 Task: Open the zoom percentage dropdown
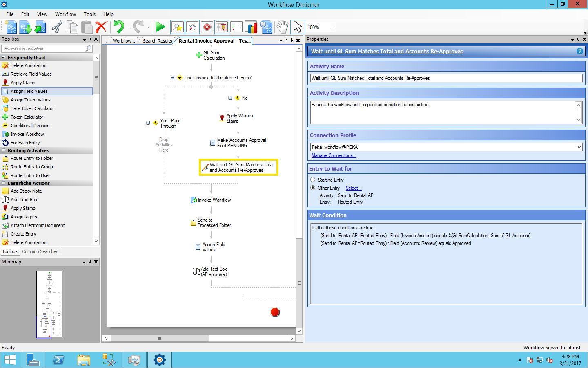333,27
